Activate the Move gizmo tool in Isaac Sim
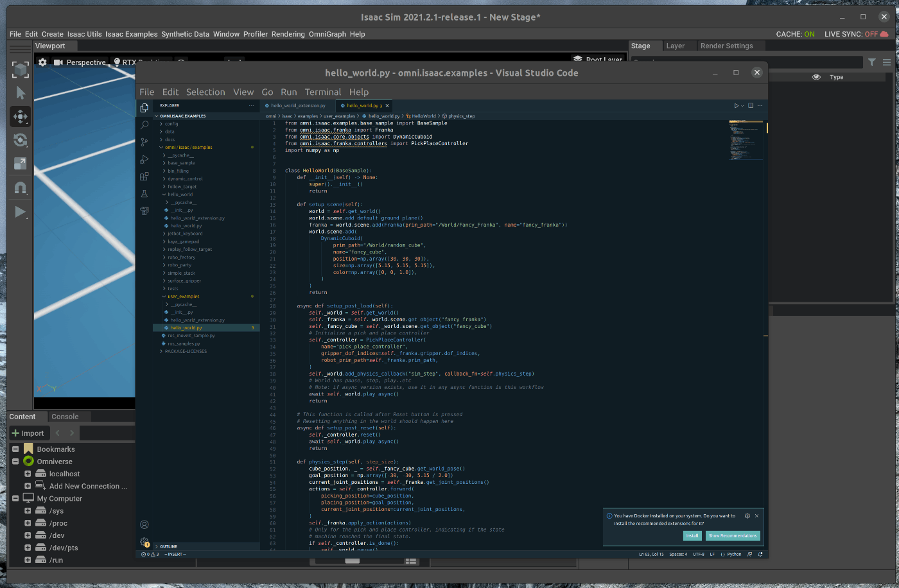The image size is (899, 588). tap(21, 117)
